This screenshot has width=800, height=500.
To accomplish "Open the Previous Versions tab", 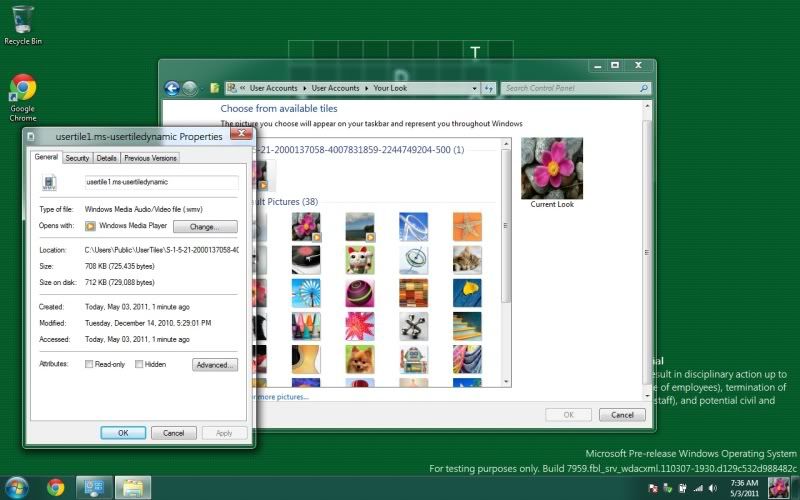I will [150, 158].
